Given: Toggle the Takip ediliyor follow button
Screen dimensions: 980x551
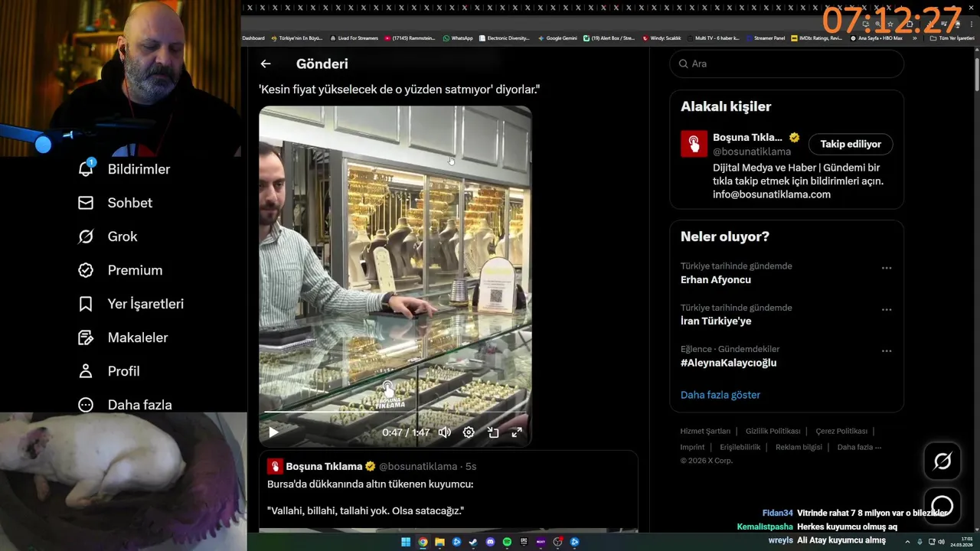Looking at the screenshot, I should (851, 144).
